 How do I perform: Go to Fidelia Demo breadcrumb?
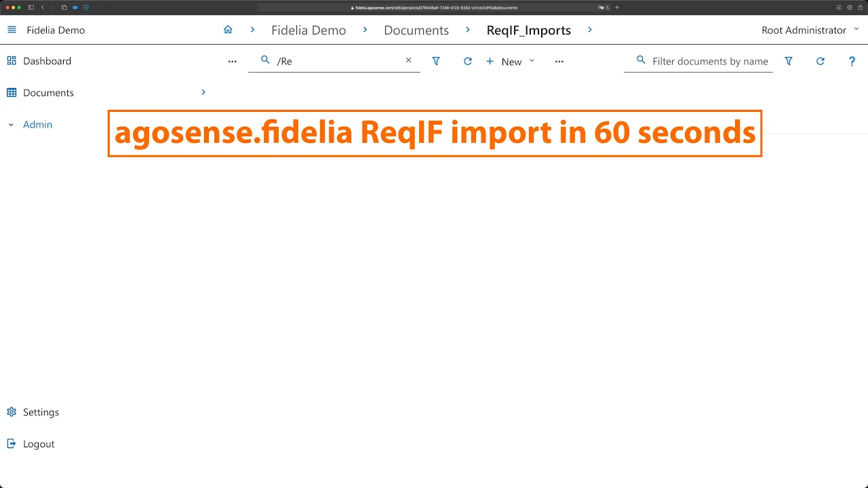[x=309, y=30]
